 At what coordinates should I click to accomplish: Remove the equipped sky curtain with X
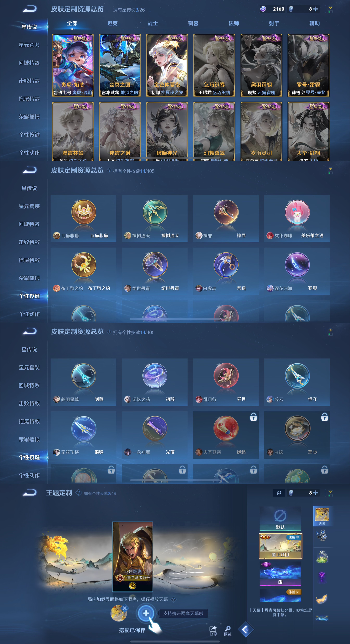pos(125,608)
